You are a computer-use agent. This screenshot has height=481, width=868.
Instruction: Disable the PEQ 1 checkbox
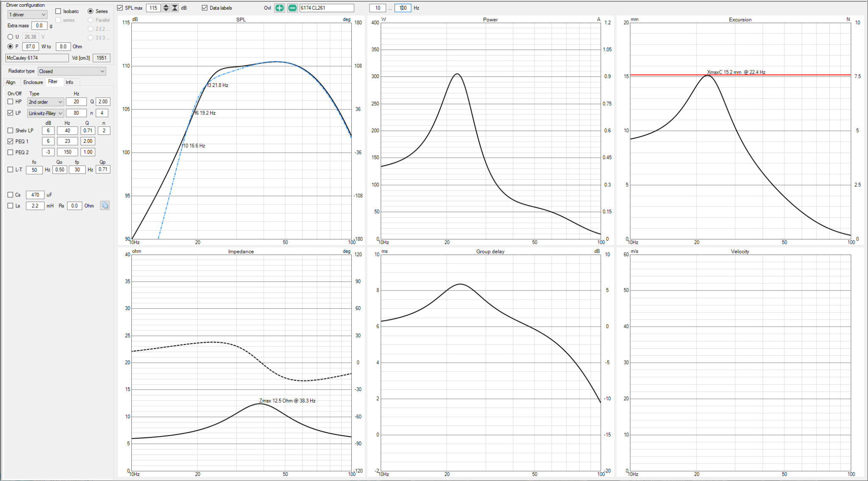coord(10,141)
